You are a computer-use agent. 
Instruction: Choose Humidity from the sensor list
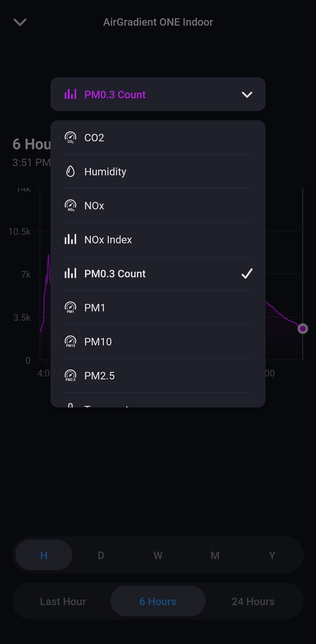105,172
